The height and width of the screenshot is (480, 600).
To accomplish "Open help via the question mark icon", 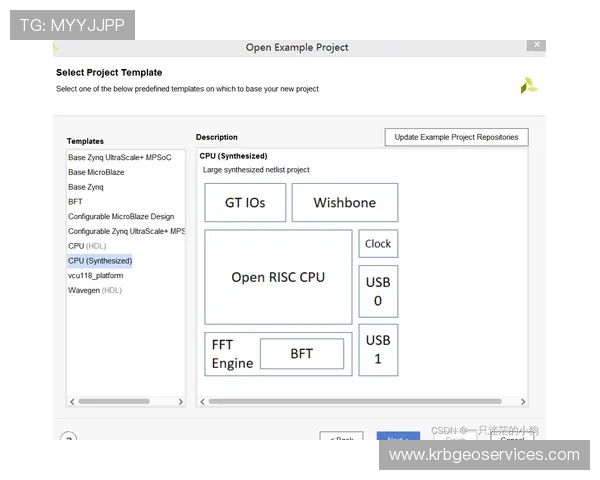I will click(x=68, y=439).
